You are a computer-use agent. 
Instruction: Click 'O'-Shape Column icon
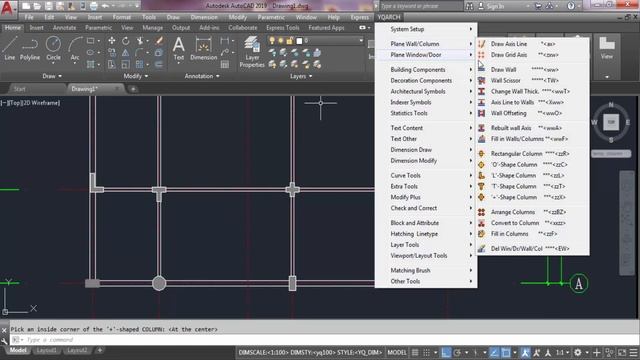click(482, 164)
